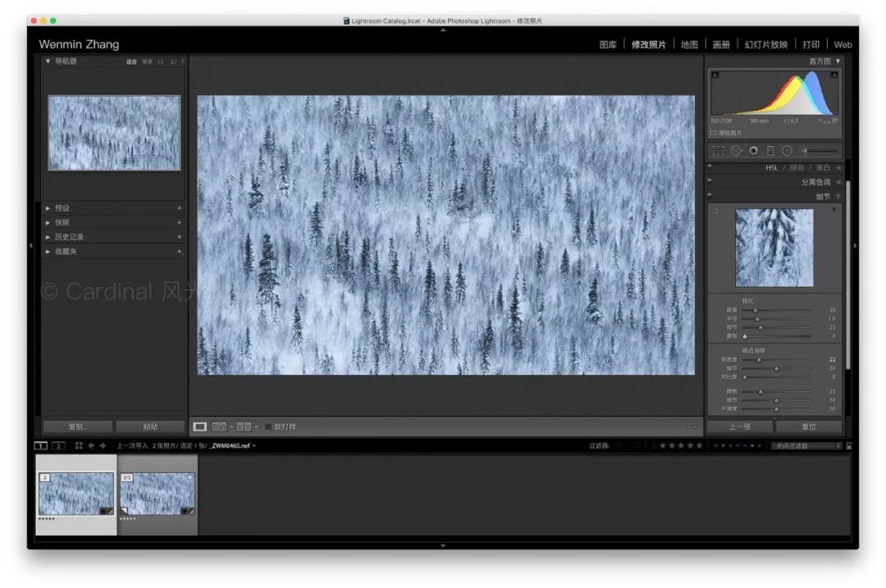The height and width of the screenshot is (588, 886).
Task: Expand the 分离色调 split toning panel
Action: (x=838, y=182)
